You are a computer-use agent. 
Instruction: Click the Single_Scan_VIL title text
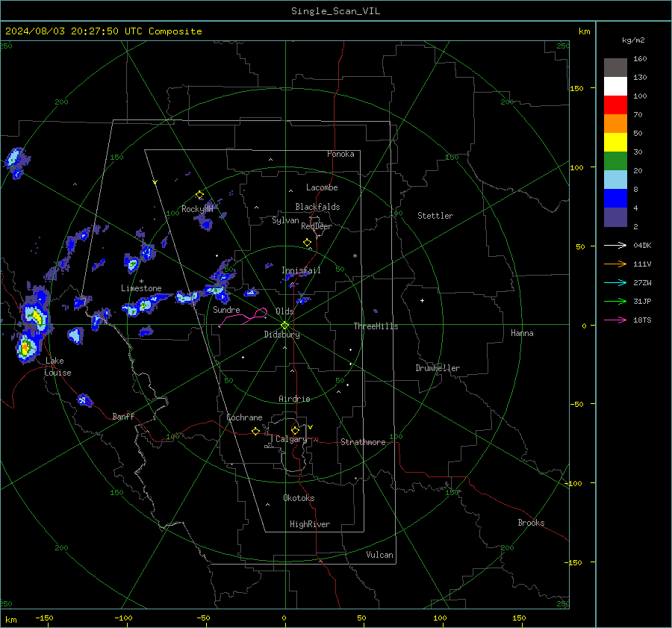[335, 11]
